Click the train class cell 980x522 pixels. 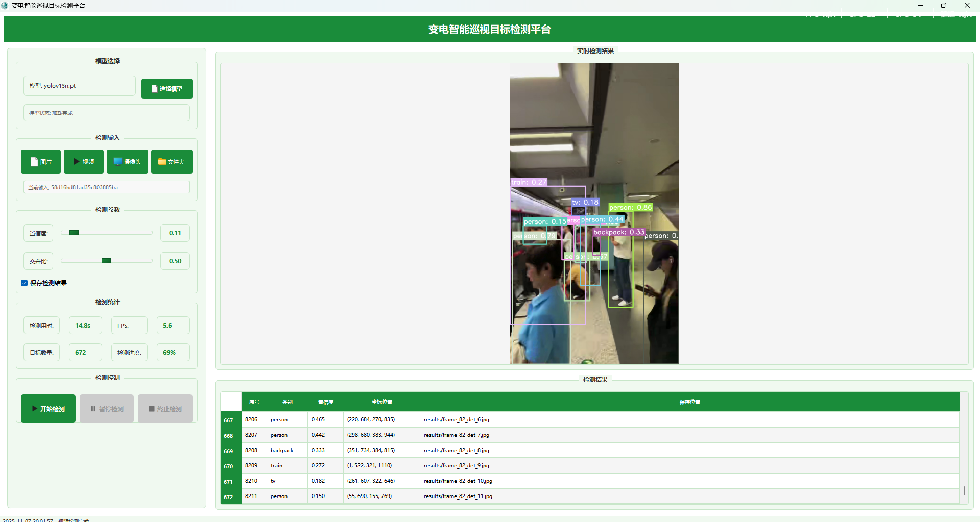click(288, 465)
